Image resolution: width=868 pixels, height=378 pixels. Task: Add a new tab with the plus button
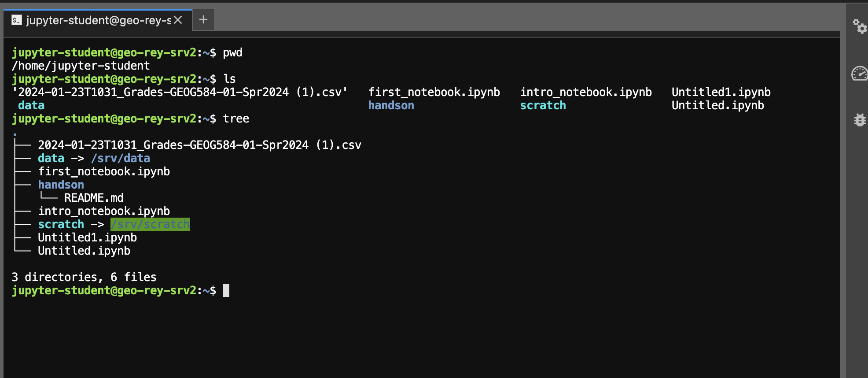pyautogui.click(x=203, y=20)
